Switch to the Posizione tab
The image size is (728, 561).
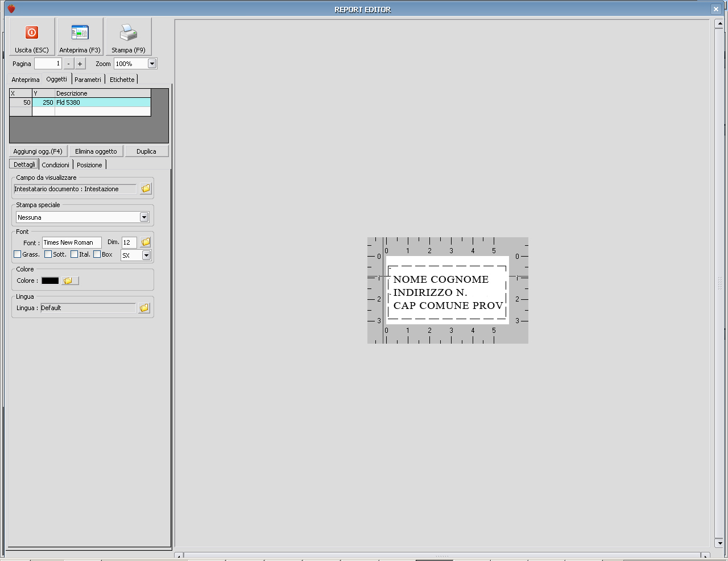click(90, 165)
